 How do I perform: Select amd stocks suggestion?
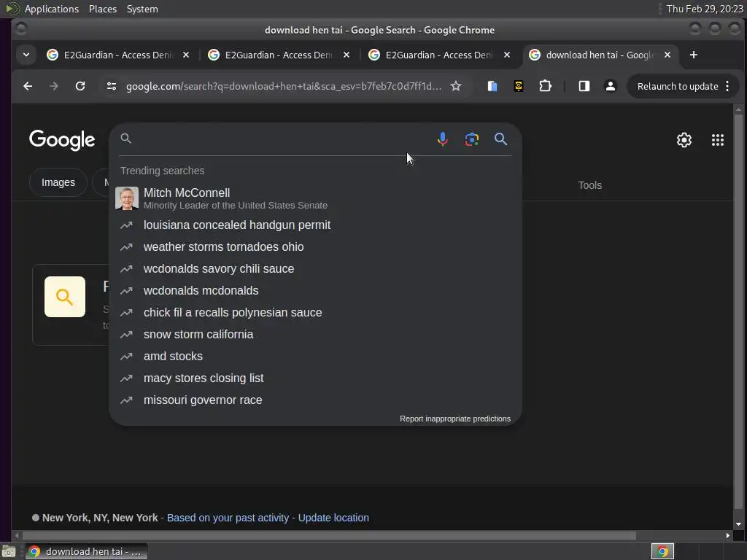[x=315, y=356]
